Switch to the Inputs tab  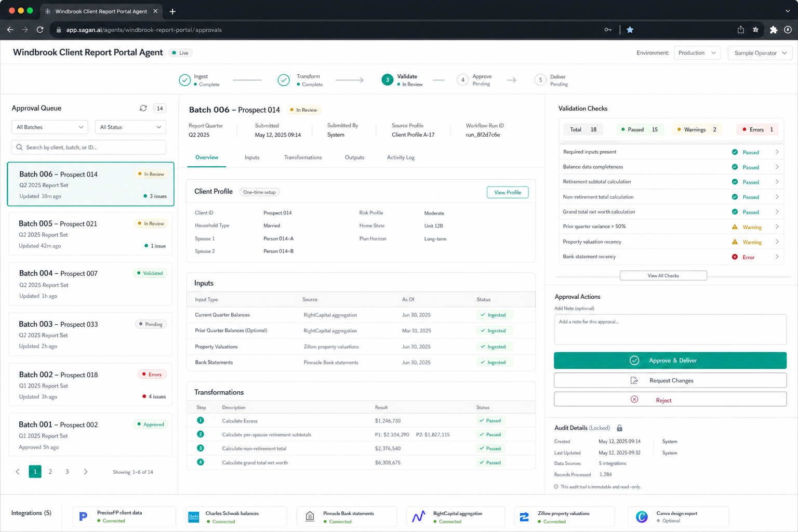pos(252,157)
